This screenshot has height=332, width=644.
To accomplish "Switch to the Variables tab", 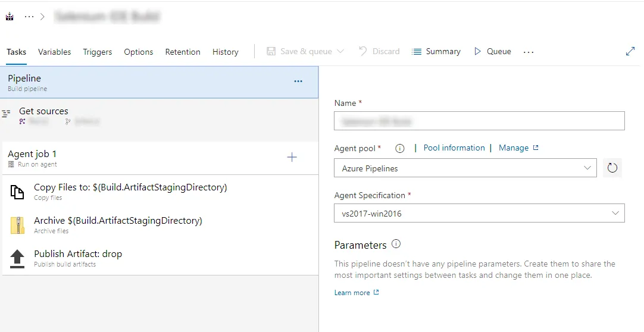I will pyautogui.click(x=54, y=52).
